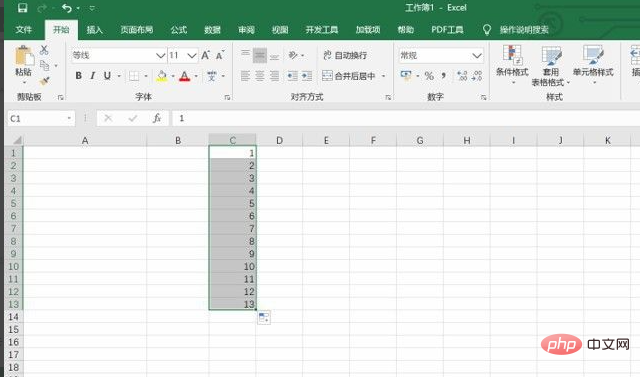Activate the format painter brush
The width and height of the screenshot is (640, 377).
[x=44, y=81]
